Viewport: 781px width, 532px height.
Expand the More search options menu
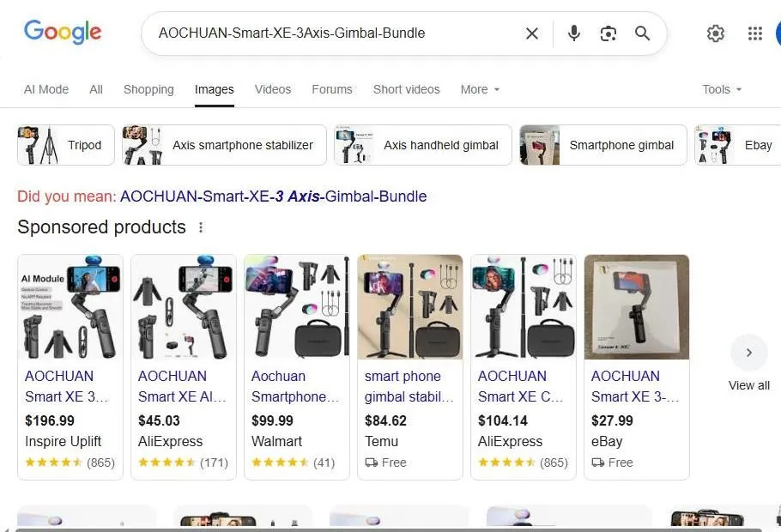click(x=479, y=89)
